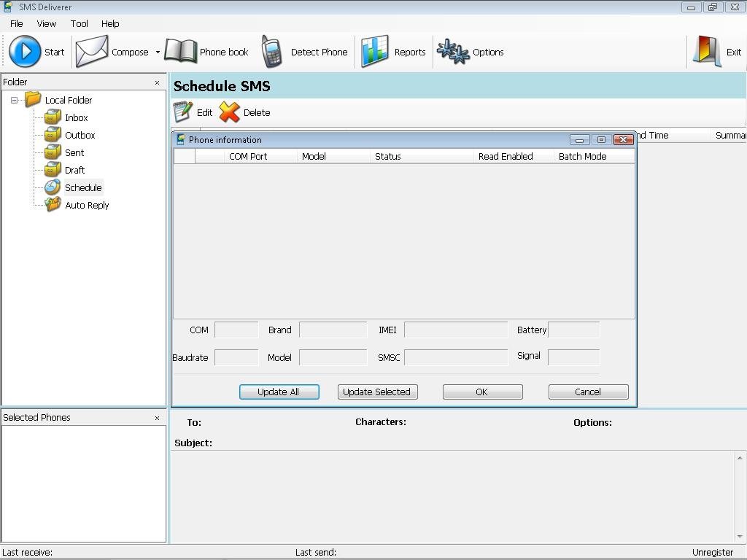The width and height of the screenshot is (747, 560).
Task: Click the Local Folder icon
Action: [33, 99]
